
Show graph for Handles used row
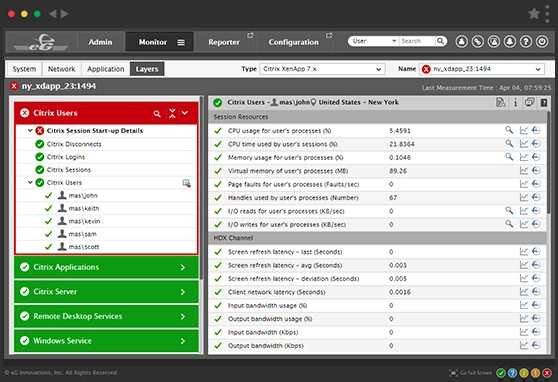pyautogui.click(x=523, y=197)
